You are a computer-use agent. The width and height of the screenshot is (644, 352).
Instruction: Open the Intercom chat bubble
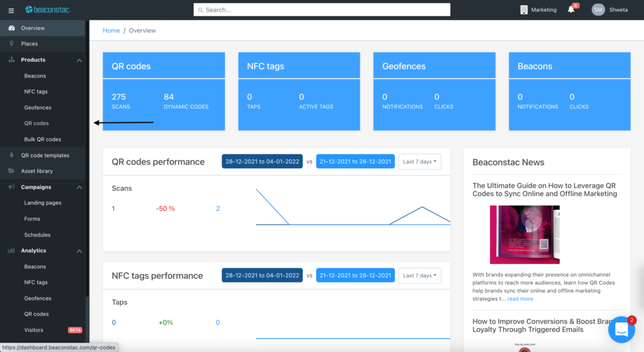(621, 329)
